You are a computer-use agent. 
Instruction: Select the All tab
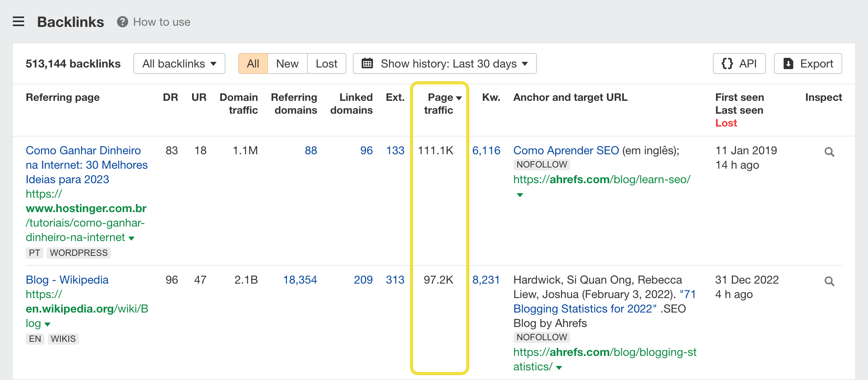253,63
